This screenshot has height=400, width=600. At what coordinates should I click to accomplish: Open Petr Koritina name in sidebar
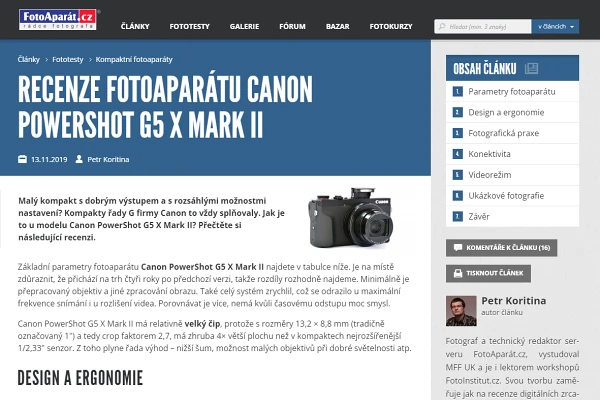point(514,300)
